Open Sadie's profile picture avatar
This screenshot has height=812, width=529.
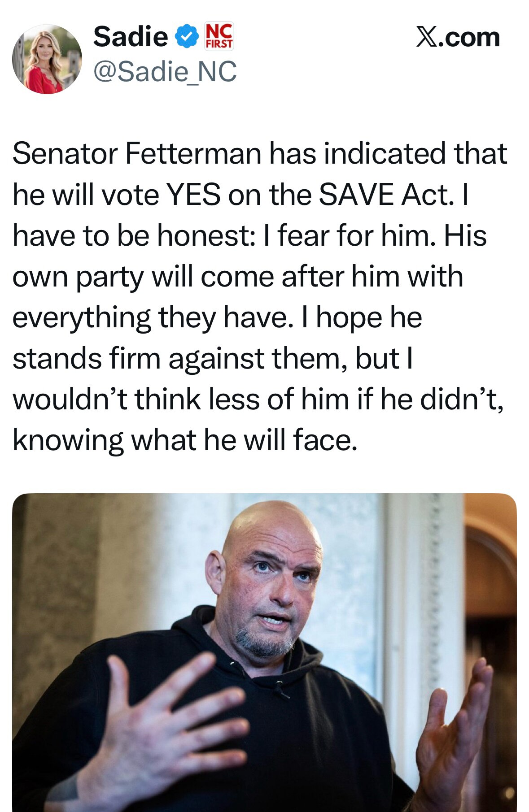tap(47, 59)
